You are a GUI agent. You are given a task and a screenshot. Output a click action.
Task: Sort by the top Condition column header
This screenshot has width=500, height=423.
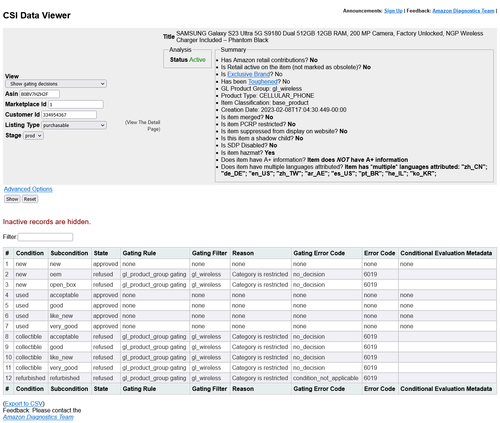coord(30,253)
